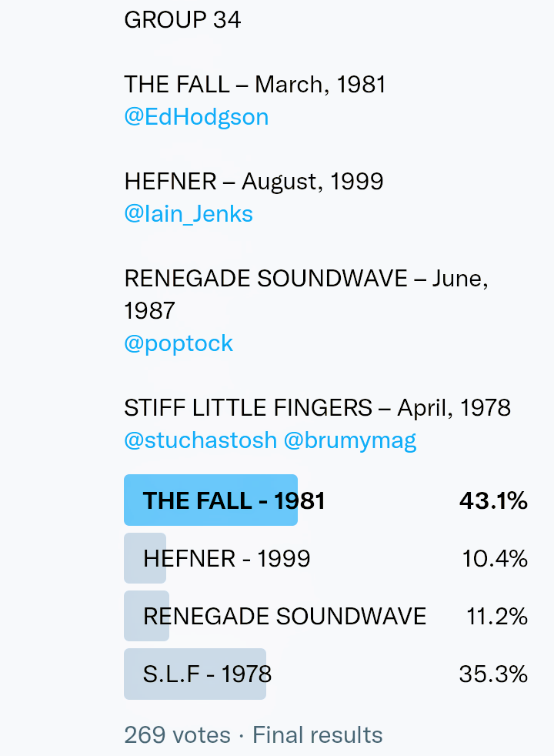Click the STIFF LITTLE FINGERS – April, 1978 line
554x756 pixels.
[317, 407]
